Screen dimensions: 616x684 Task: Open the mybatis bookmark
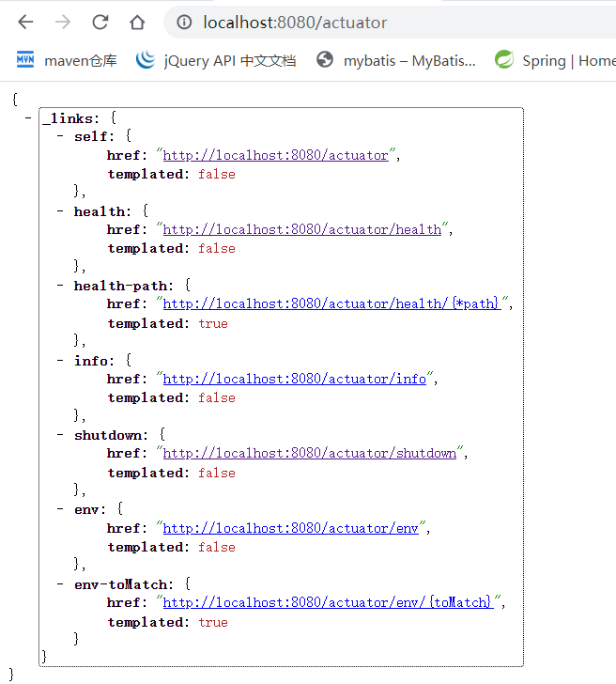pyautogui.click(x=396, y=61)
